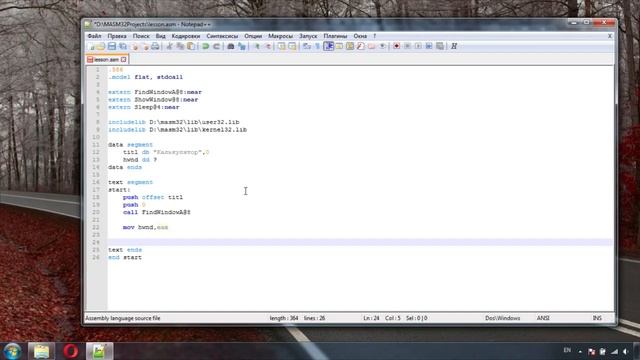This screenshot has height=360, width=640.
Task: Toggle Show All Characters pilcrow icon
Action: (317, 47)
